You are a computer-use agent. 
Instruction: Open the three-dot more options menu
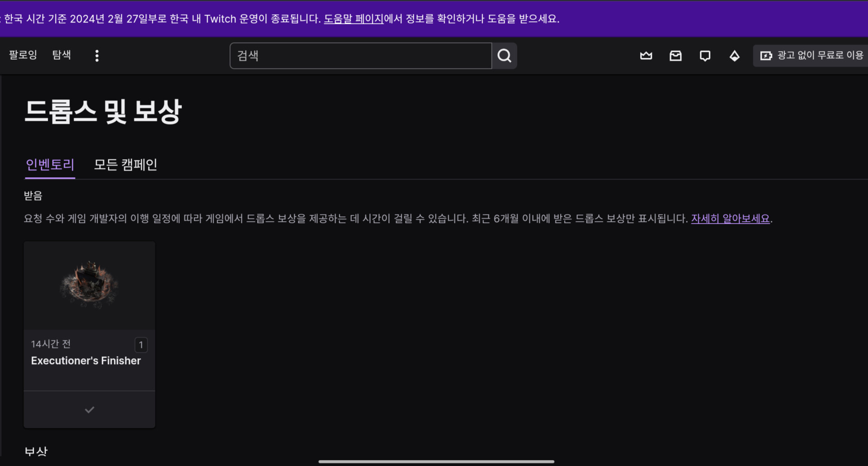pos(97,56)
